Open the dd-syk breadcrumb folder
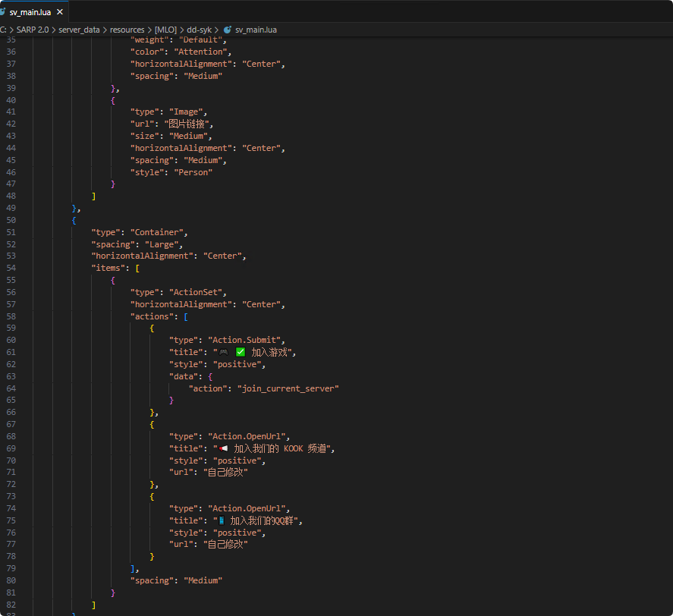 [x=200, y=30]
